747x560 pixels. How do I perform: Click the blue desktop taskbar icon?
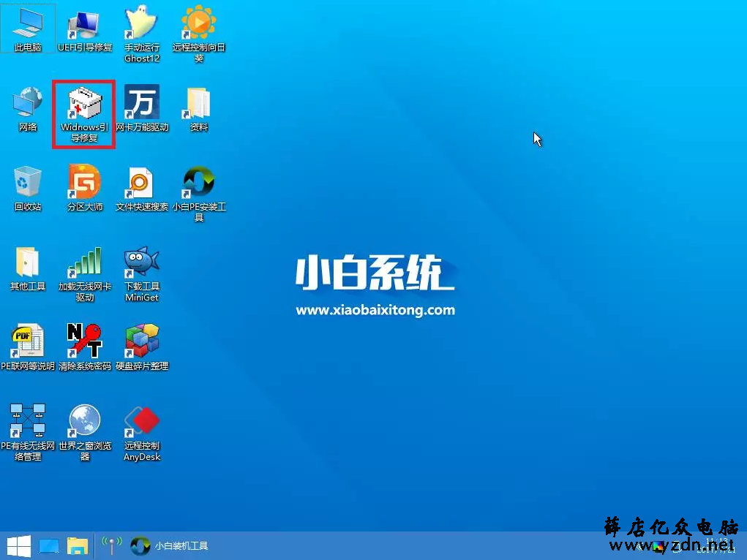(48, 546)
